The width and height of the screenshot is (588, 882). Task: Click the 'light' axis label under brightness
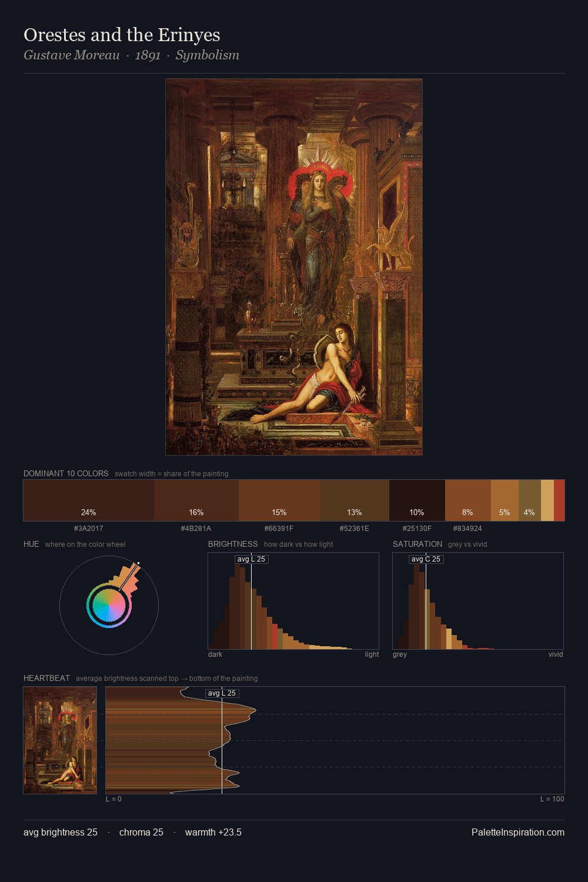(372, 654)
